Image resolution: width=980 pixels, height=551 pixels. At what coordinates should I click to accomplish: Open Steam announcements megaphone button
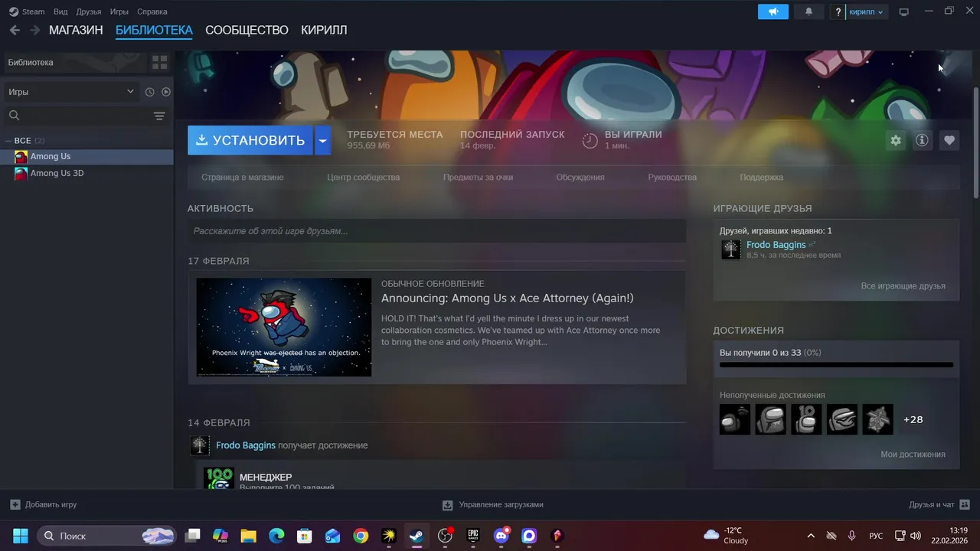(773, 11)
